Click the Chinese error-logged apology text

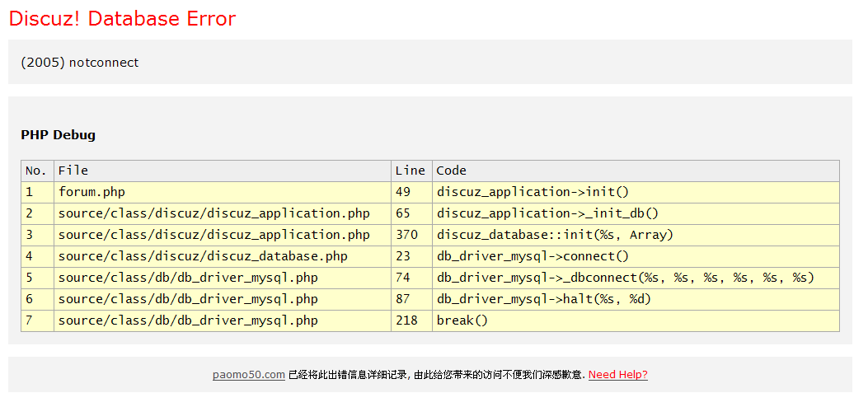(x=437, y=374)
